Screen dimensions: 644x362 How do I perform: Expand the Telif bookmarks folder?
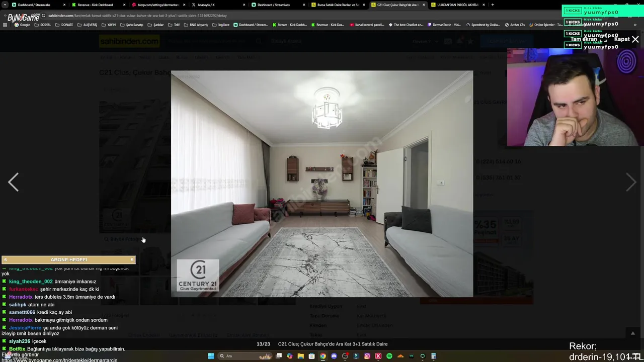click(x=174, y=25)
